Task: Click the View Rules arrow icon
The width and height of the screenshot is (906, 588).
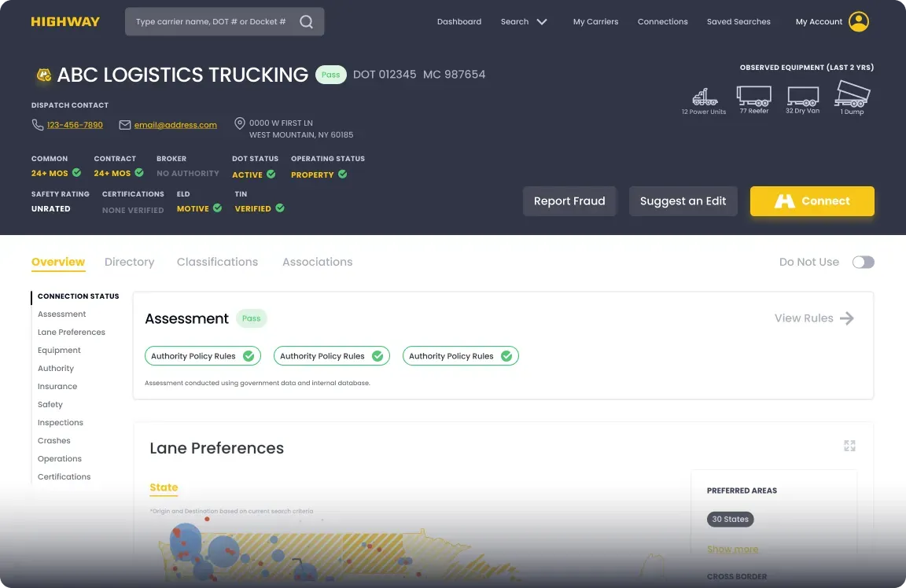Action: (x=846, y=318)
